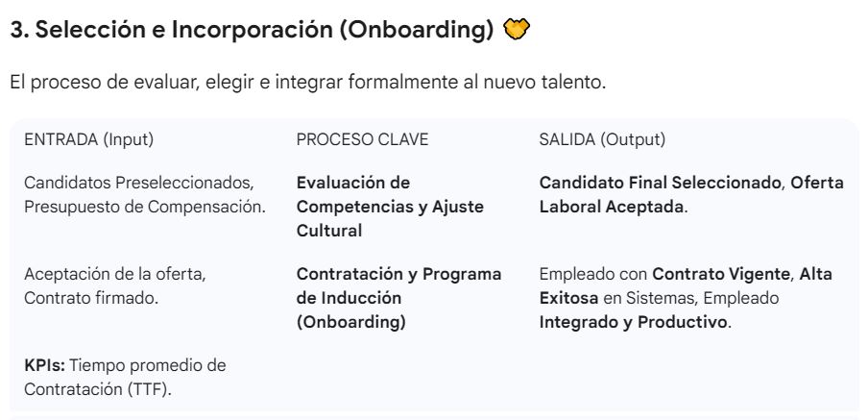The image size is (868, 420).
Task: Click the bold "Candidato Final Seleccionado" text
Action: (660, 183)
